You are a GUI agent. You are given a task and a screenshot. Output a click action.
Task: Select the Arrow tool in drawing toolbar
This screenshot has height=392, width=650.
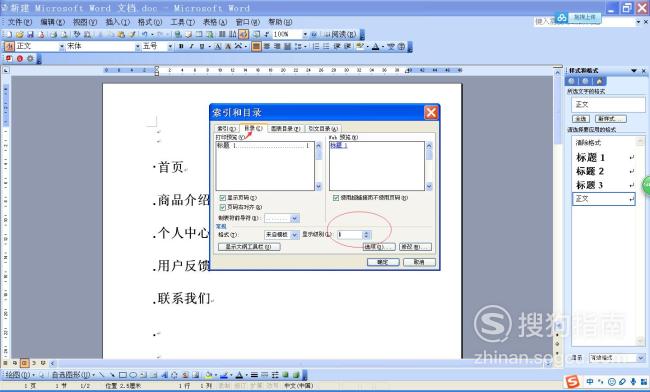(113, 375)
